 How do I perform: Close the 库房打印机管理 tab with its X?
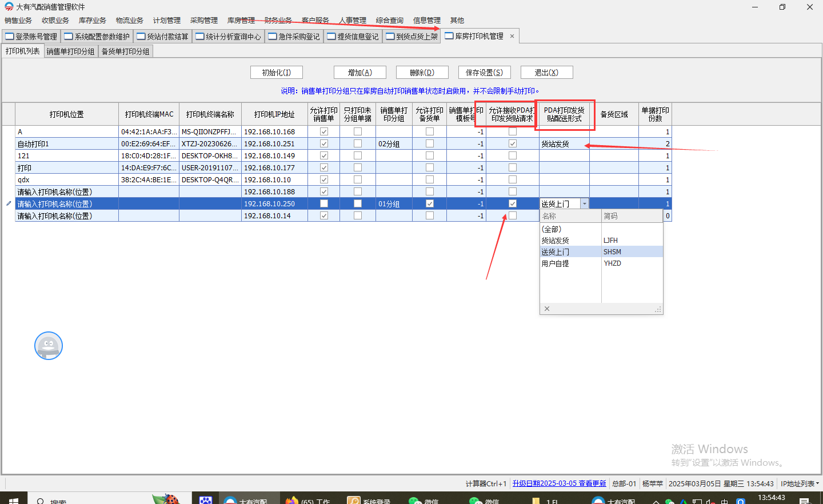pyautogui.click(x=512, y=36)
